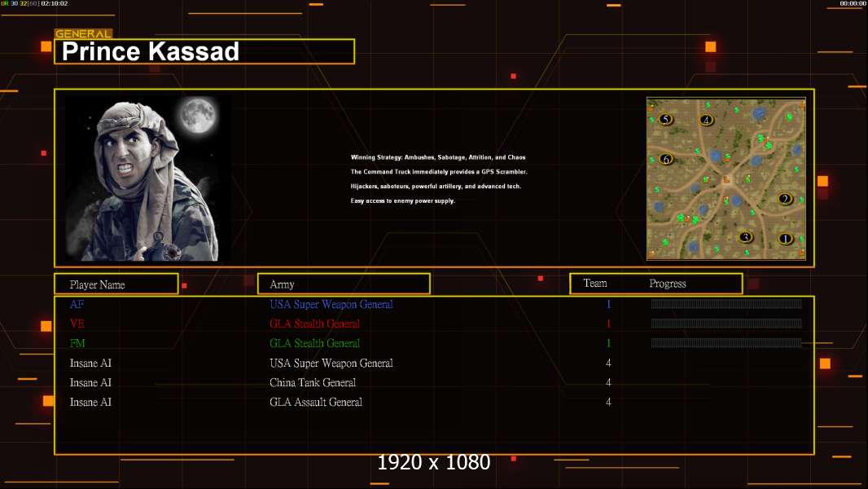Choose start position marker 4 on the minimap
The width and height of the screenshot is (868, 489).
pos(706,120)
